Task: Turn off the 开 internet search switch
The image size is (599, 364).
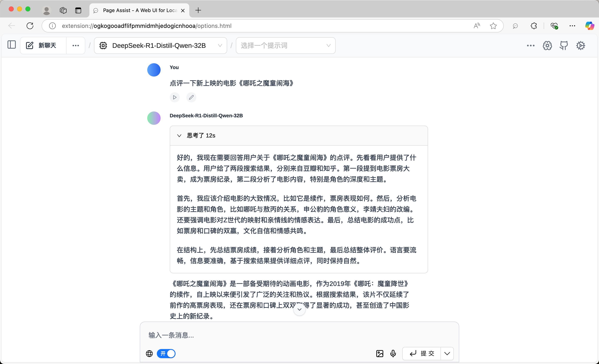Action: 166,354
